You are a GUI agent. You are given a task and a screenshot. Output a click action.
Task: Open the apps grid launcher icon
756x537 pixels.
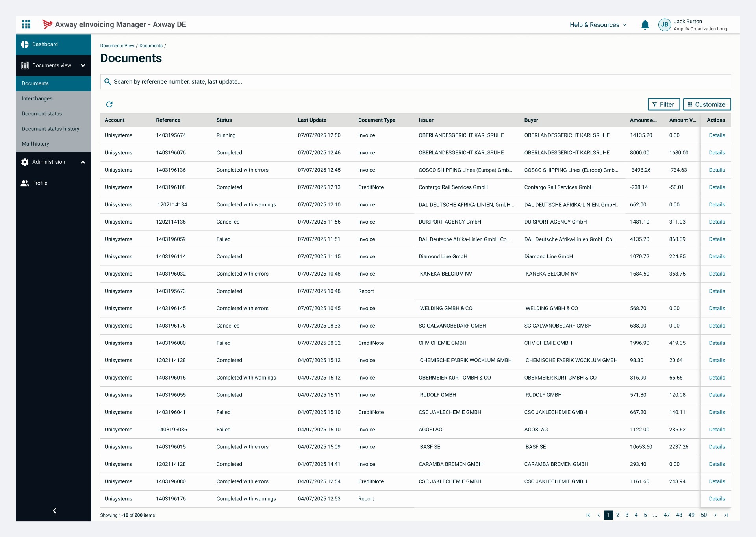(26, 24)
